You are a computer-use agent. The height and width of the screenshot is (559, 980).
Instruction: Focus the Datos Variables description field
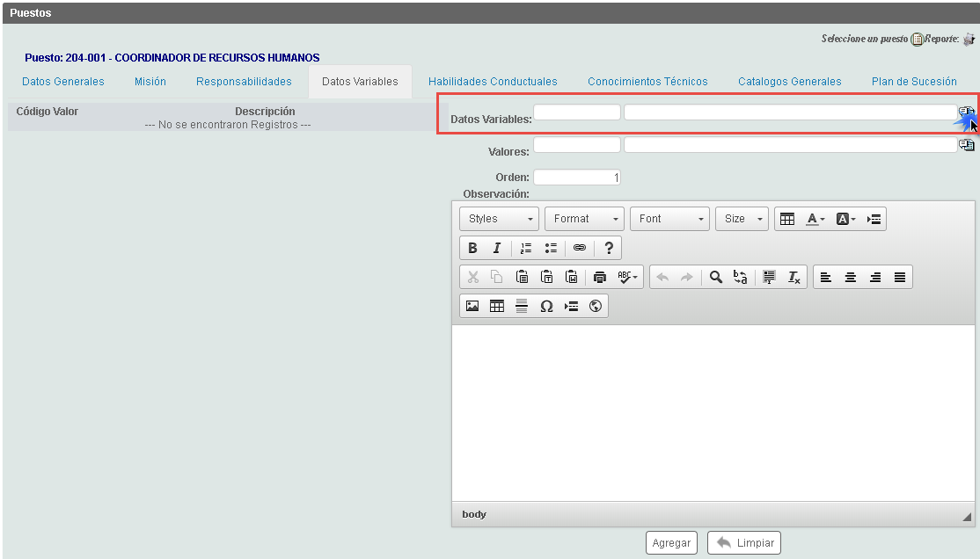click(791, 113)
